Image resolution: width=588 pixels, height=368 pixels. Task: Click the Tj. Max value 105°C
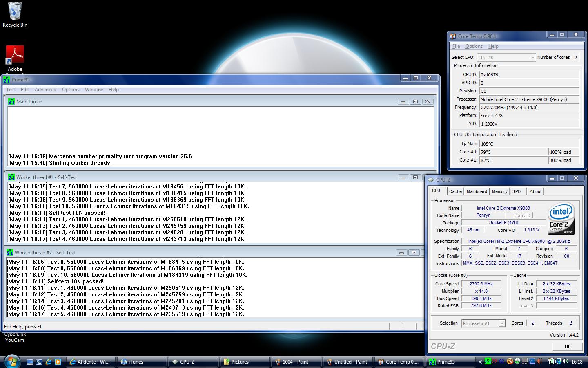tap(529, 144)
